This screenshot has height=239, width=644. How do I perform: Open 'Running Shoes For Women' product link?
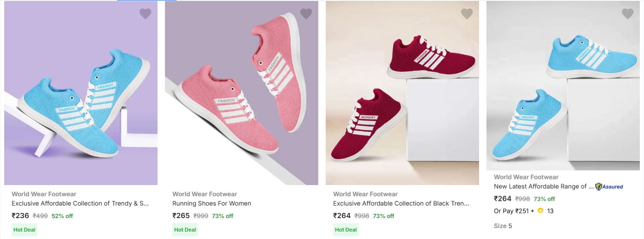pyautogui.click(x=211, y=203)
